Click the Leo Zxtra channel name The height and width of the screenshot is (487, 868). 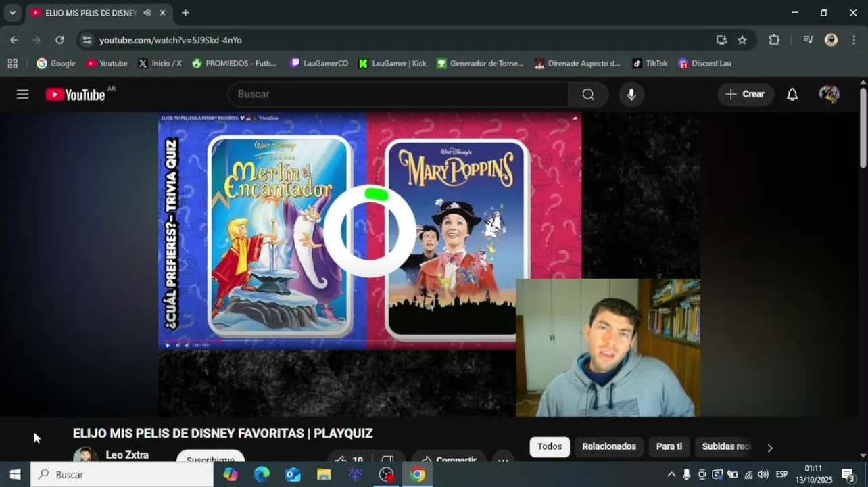[x=127, y=455]
